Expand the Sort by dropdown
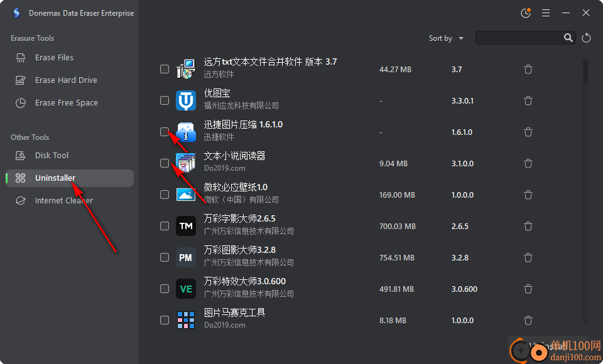This screenshot has height=364, width=603. [446, 38]
